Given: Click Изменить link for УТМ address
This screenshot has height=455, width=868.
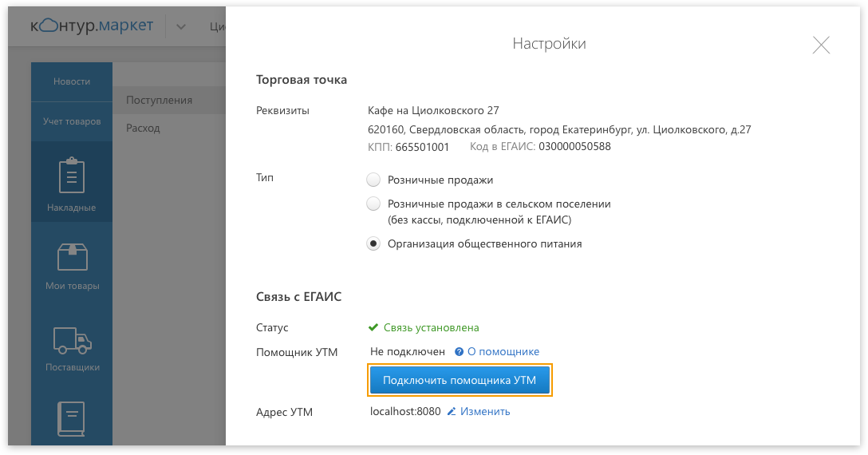Looking at the screenshot, I should tap(485, 412).
